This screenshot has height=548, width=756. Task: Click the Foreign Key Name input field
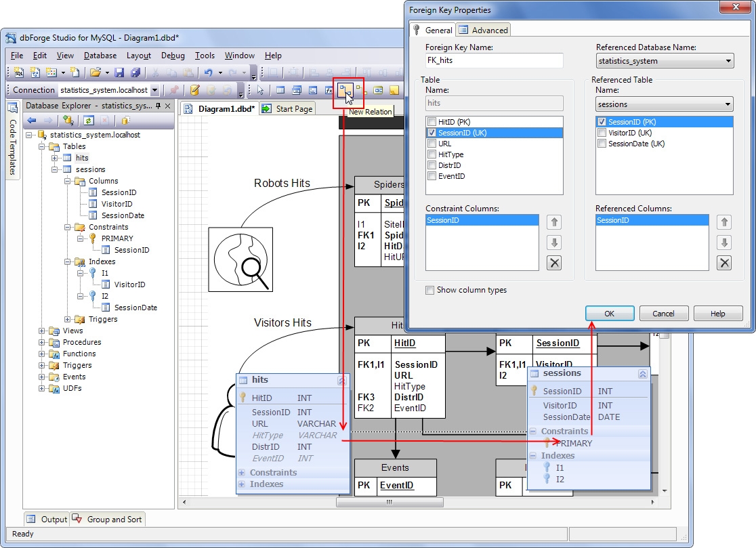pos(495,60)
